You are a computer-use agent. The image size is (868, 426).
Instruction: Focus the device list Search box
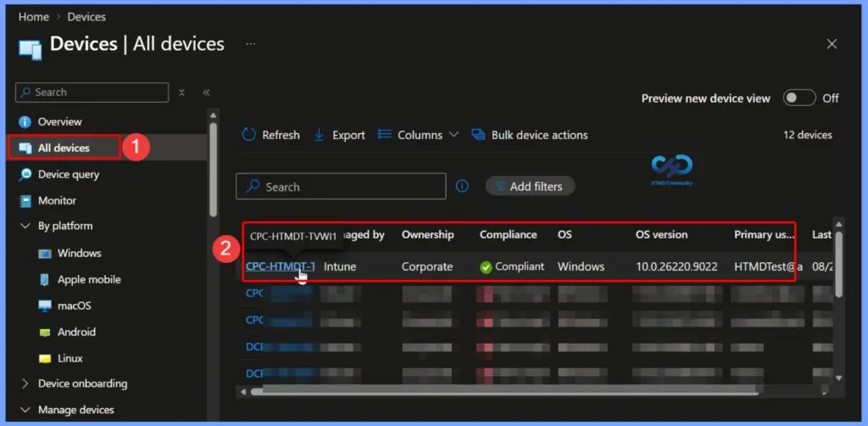click(x=341, y=186)
